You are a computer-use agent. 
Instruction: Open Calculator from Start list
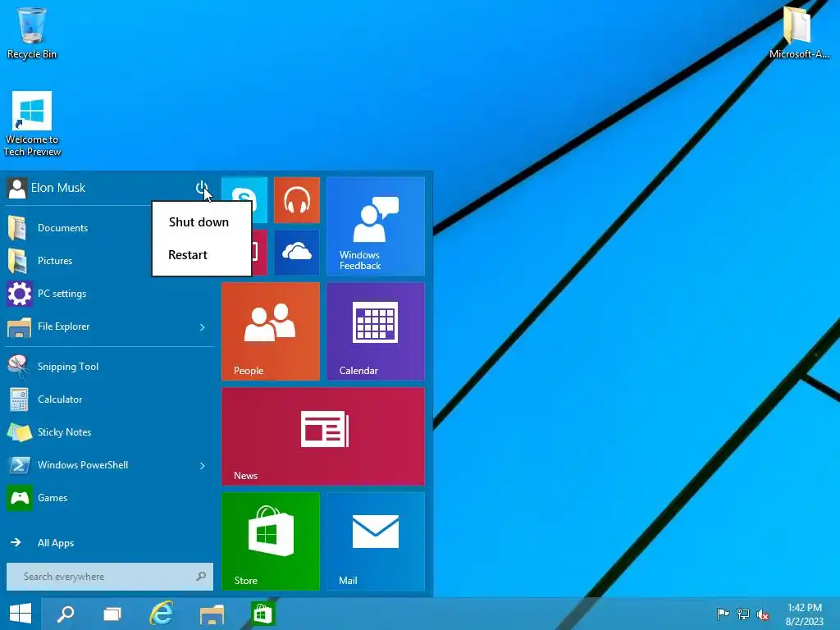click(109, 399)
